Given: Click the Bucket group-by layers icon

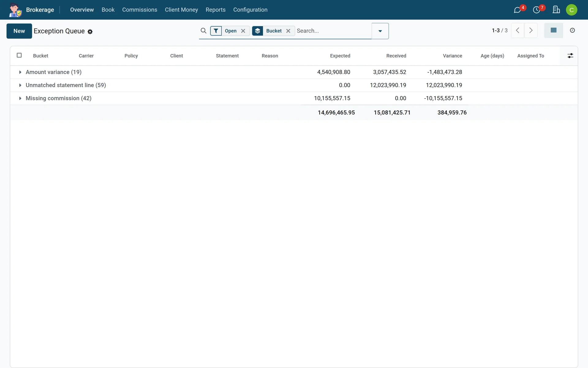Looking at the screenshot, I should pos(258,31).
